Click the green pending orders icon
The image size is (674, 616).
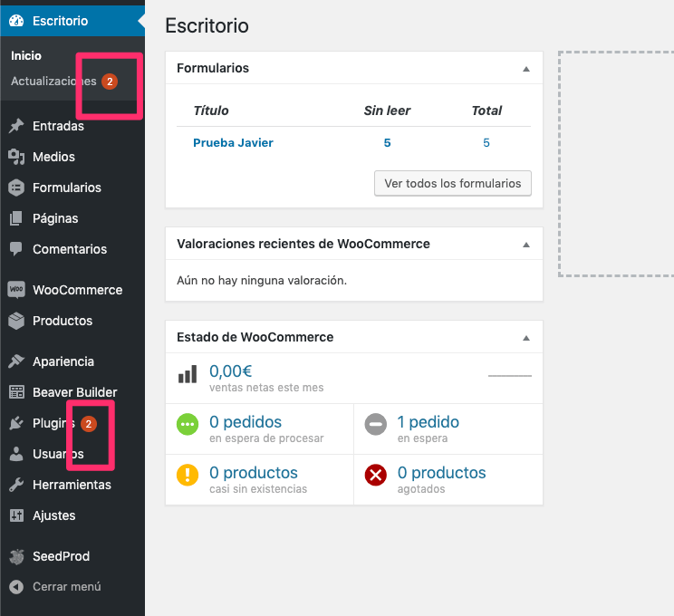188,424
